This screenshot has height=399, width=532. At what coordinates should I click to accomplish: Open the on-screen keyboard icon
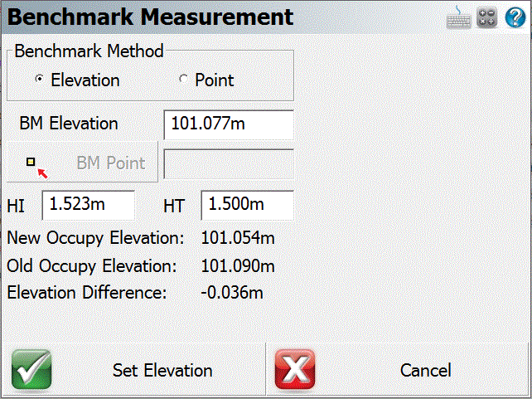pos(458,17)
